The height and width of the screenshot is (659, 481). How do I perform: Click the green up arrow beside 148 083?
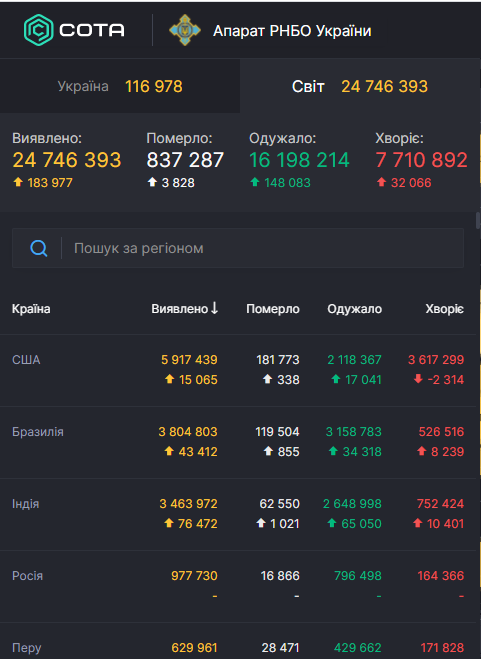pyautogui.click(x=255, y=182)
